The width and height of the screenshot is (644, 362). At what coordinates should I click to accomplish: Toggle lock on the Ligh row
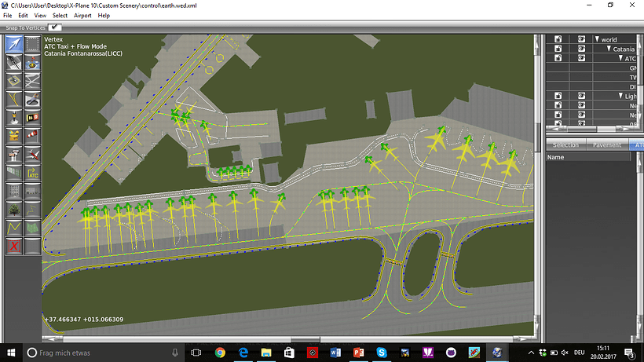[558, 96]
